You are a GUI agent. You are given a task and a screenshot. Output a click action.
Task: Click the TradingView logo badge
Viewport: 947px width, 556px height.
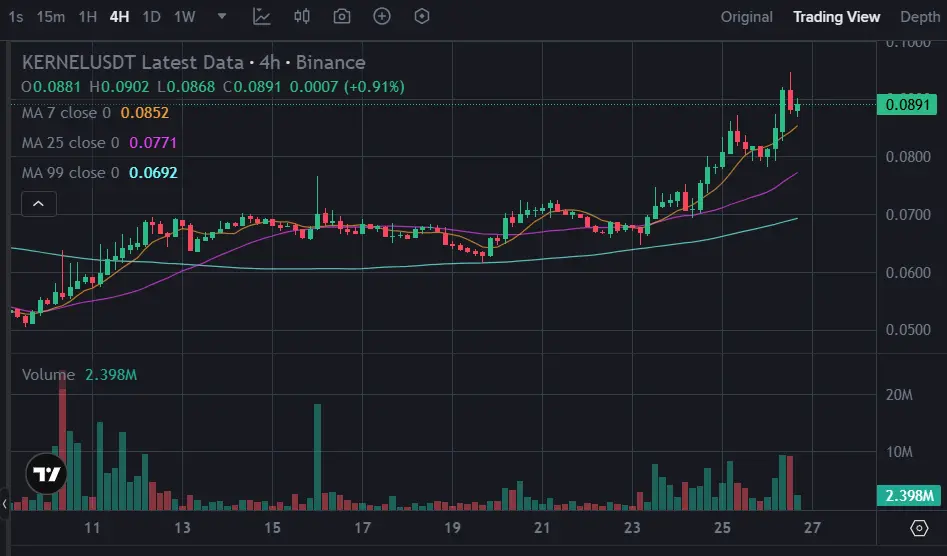[x=47, y=474]
